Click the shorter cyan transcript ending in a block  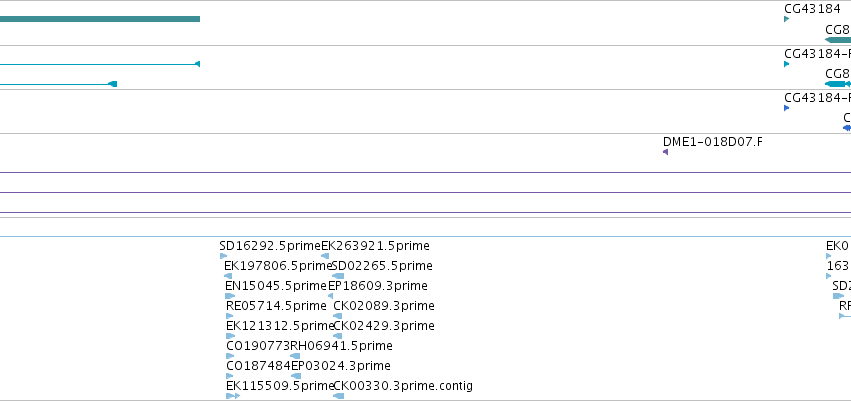click(58, 84)
